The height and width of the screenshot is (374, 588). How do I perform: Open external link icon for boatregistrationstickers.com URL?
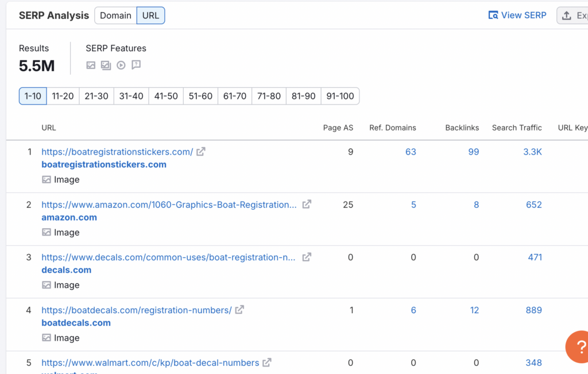201,152
